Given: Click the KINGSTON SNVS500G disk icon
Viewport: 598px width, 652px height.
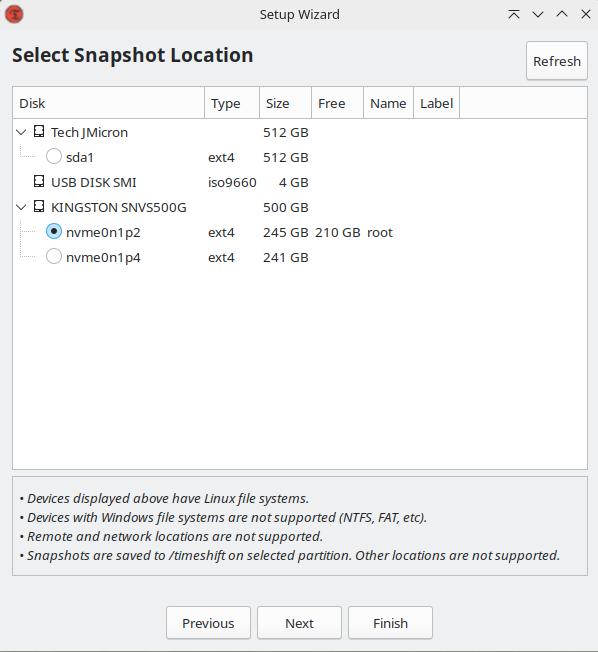Looking at the screenshot, I should (x=39, y=207).
